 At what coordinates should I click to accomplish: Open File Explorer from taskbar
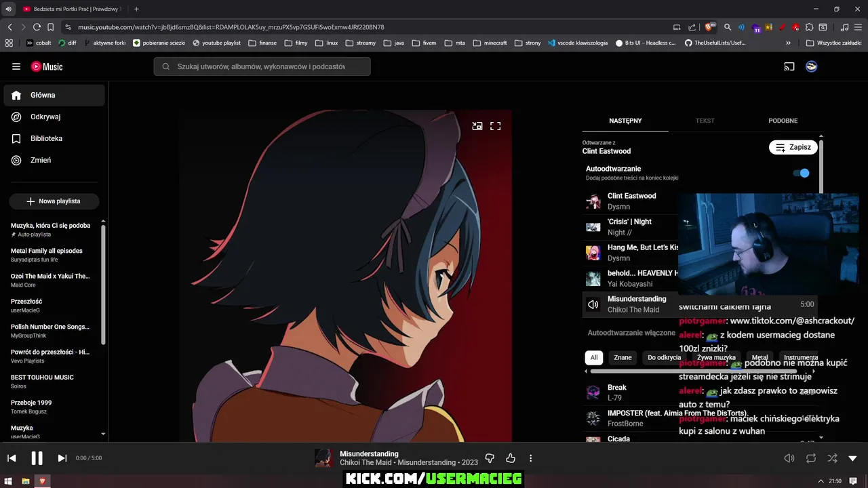point(26,481)
